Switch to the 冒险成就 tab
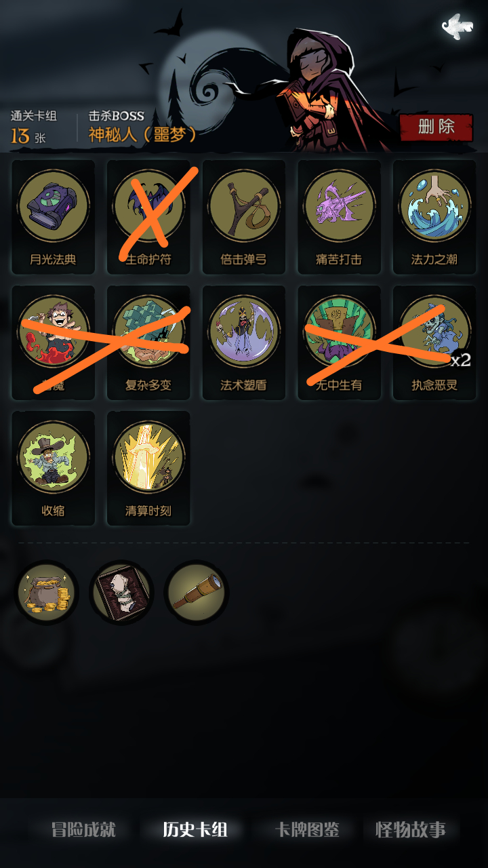Image resolution: width=488 pixels, height=868 pixels. (x=83, y=829)
